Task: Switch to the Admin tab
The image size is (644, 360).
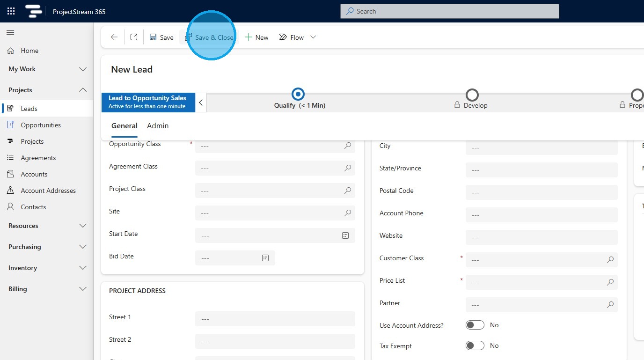Action: click(x=158, y=126)
